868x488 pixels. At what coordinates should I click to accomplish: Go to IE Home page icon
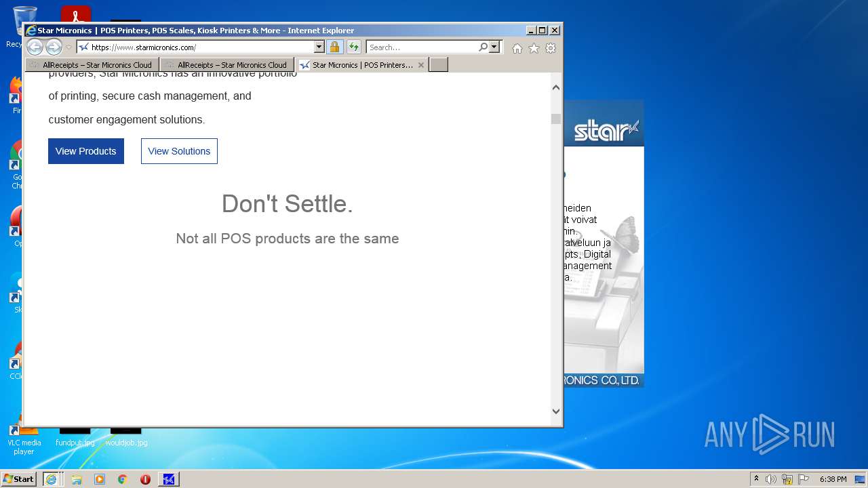pos(517,48)
